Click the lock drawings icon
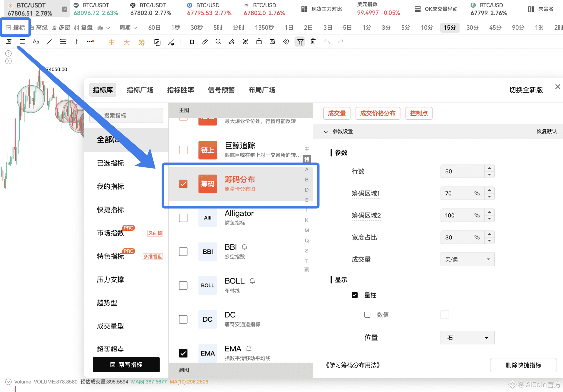The image size is (563, 392). 259,42
